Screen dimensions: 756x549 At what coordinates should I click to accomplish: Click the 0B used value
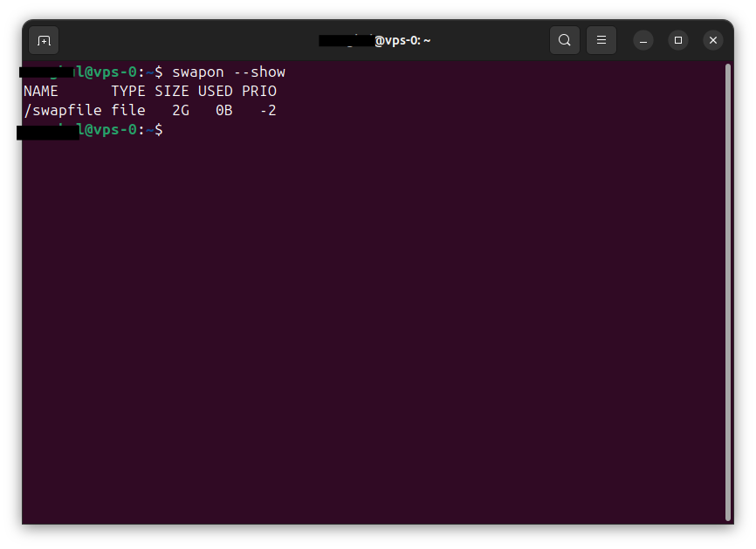tap(224, 110)
